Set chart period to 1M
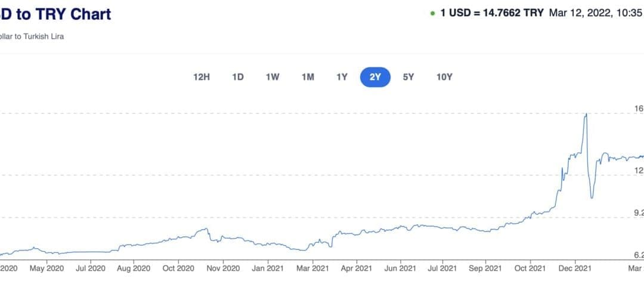 pos(308,77)
